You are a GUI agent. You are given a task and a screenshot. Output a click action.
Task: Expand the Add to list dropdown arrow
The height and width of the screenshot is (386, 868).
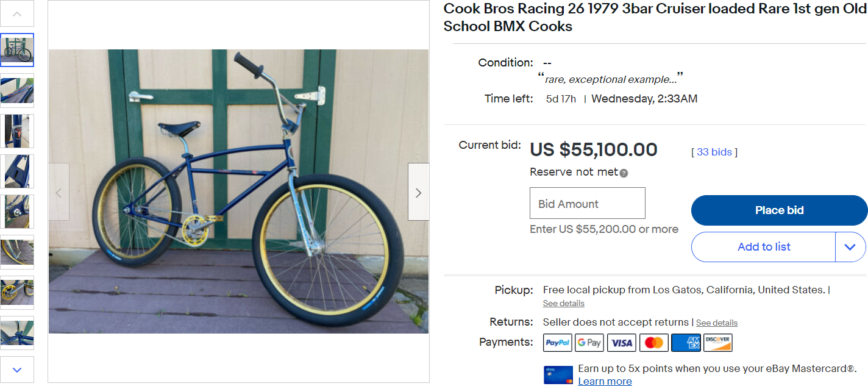(850, 247)
